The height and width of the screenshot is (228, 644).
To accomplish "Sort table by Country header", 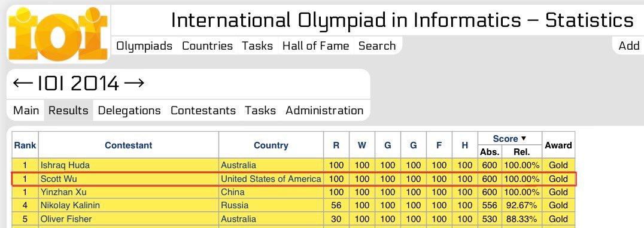I will point(271,145).
